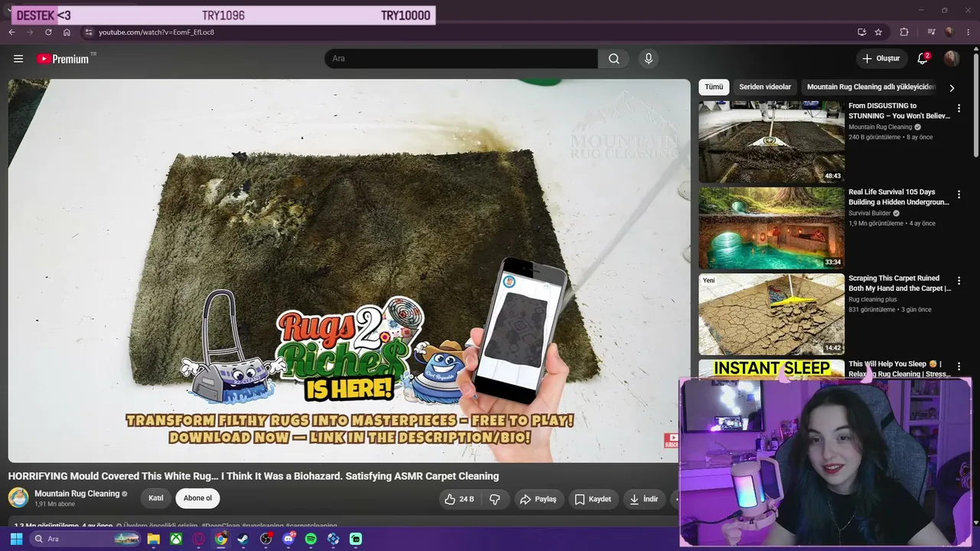Click the 'Abone ol' subscribe button
Screen dimensions: 980x551
tap(198, 498)
